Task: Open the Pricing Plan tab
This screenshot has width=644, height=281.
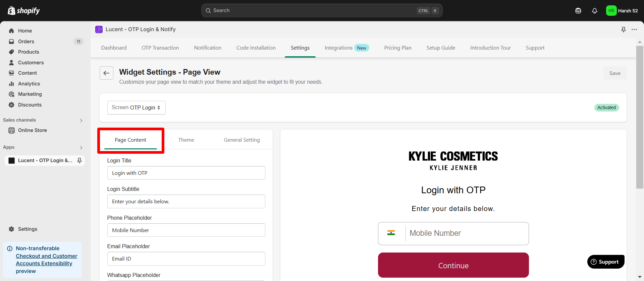Action: [x=398, y=48]
